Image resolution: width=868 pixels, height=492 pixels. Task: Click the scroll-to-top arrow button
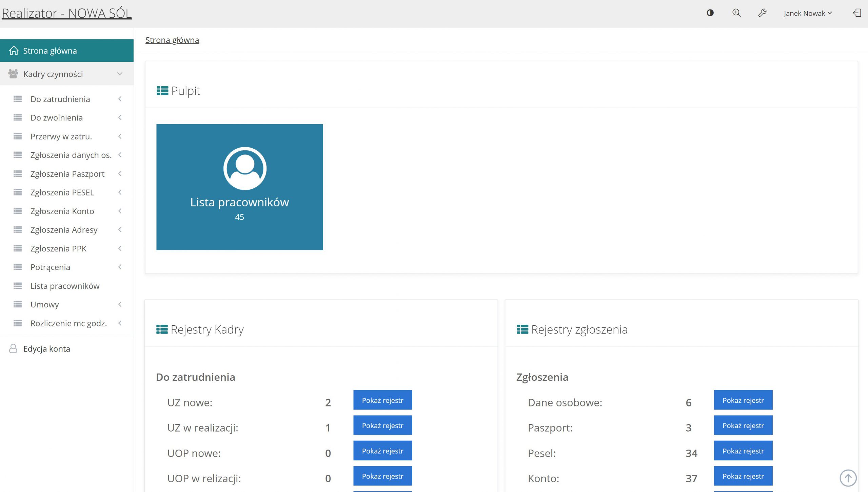coord(848,478)
